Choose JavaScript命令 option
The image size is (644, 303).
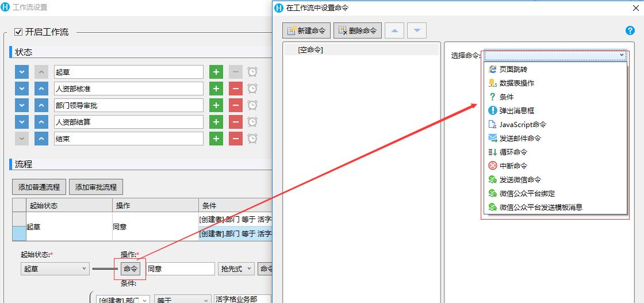point(554,124)
